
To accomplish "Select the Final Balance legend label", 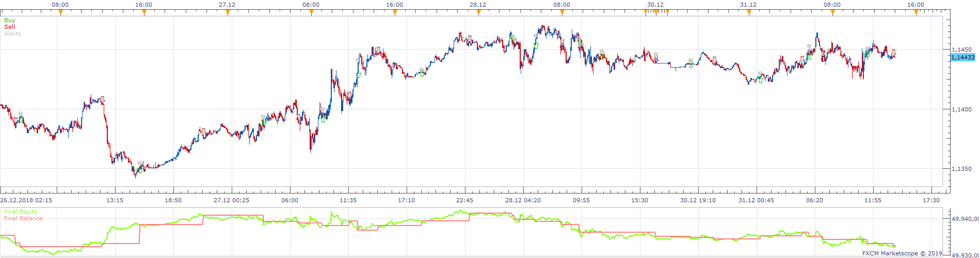I will [23, 218].
